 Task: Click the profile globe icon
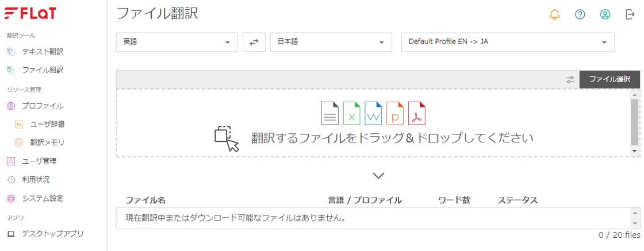[x=11, y=106]
